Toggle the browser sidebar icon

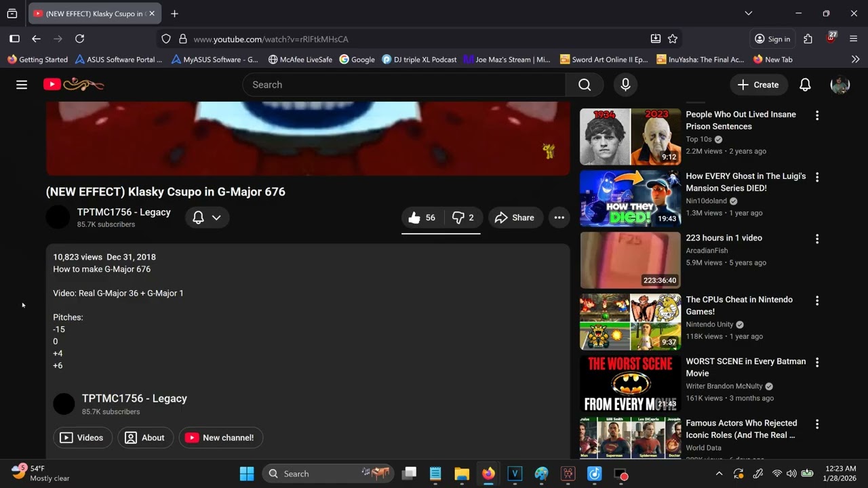coord(15,39)
